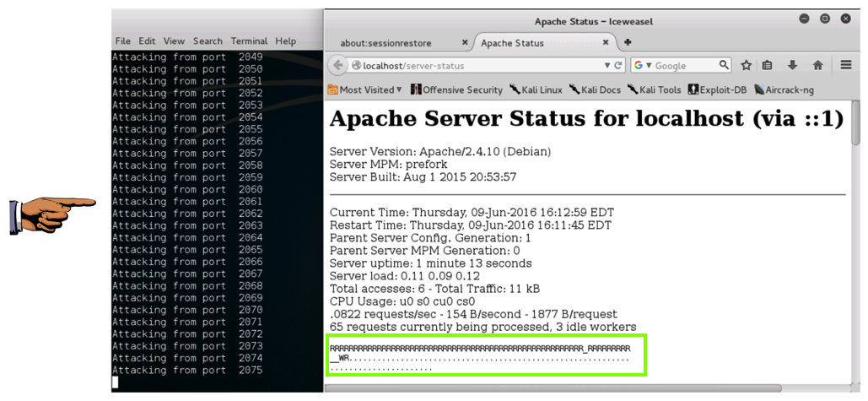Click the search magnifier icon
The width and height of the screenshot is (868, 401).
tap(724, 65)
